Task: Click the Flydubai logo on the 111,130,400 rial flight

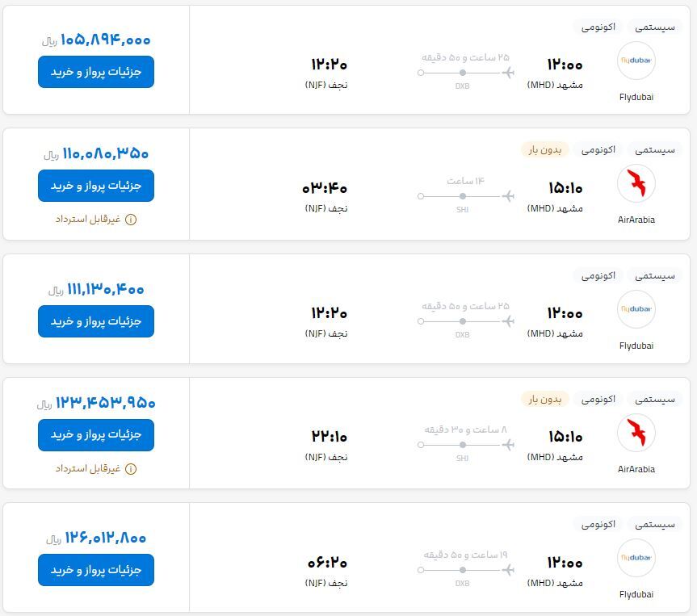Action: (636, 309)
